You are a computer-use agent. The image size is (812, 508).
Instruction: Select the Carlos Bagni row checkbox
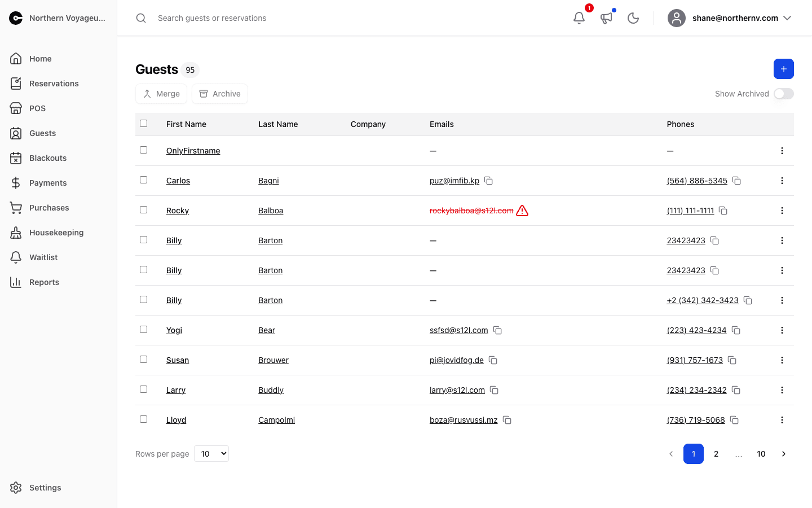tap(143, 179)
